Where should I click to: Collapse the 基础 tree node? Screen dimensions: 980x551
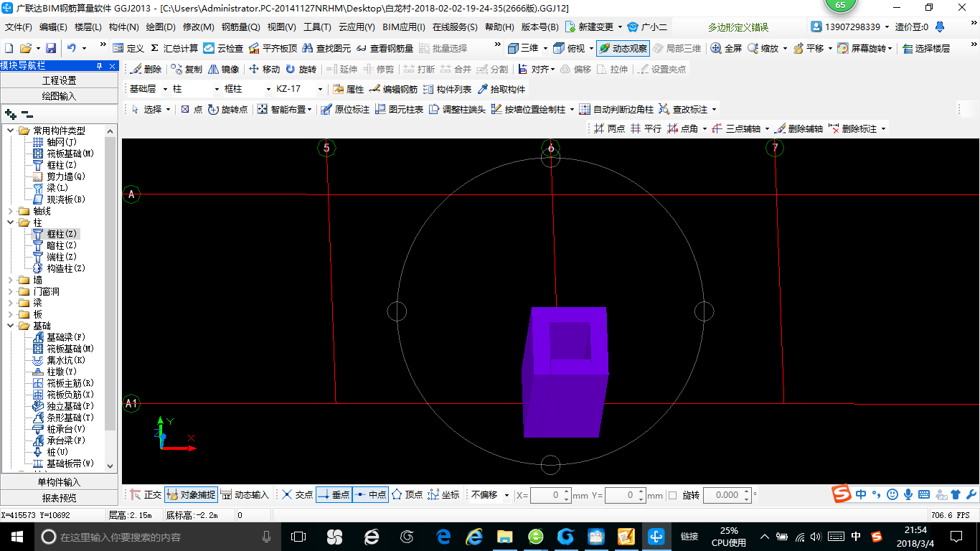coord(10,326)
